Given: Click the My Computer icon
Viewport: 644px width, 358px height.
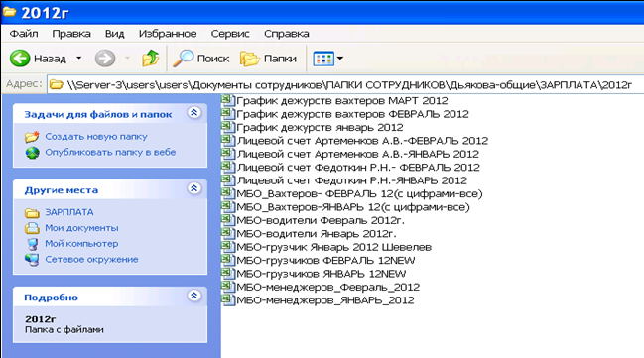Looking at the screenshot, I should pos(32,244).
